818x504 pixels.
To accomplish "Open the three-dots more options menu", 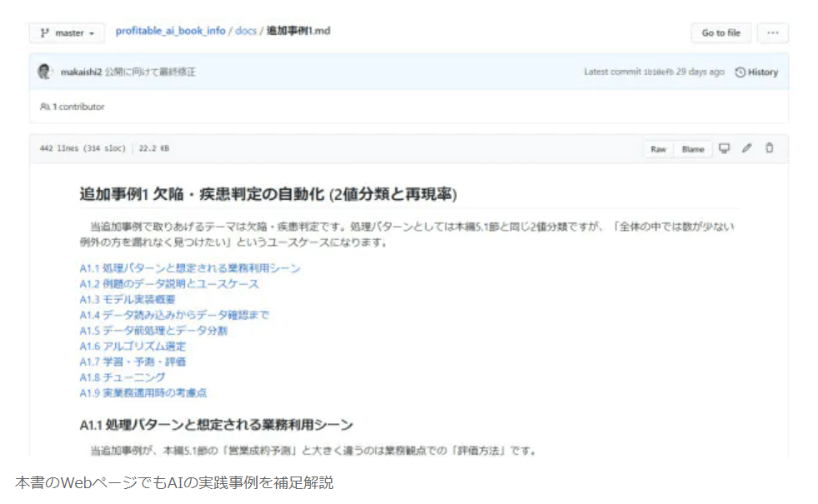I will (x=772, y=33).
